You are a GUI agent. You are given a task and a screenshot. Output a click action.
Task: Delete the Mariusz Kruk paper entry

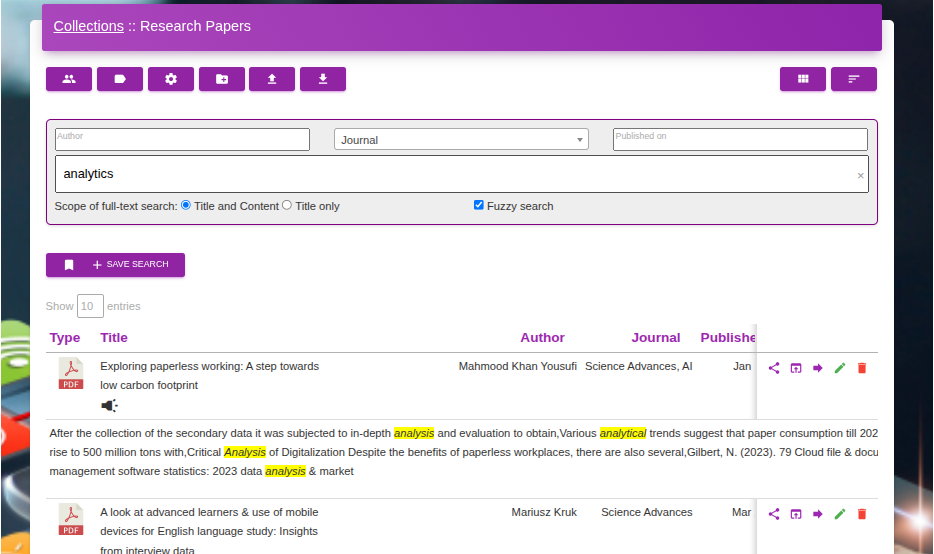[x=861, y=514]
